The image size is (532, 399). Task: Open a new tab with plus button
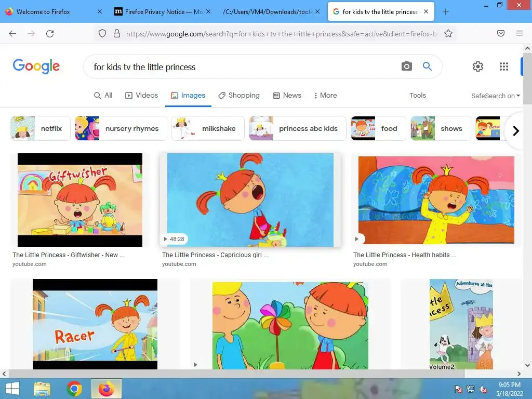445,12
